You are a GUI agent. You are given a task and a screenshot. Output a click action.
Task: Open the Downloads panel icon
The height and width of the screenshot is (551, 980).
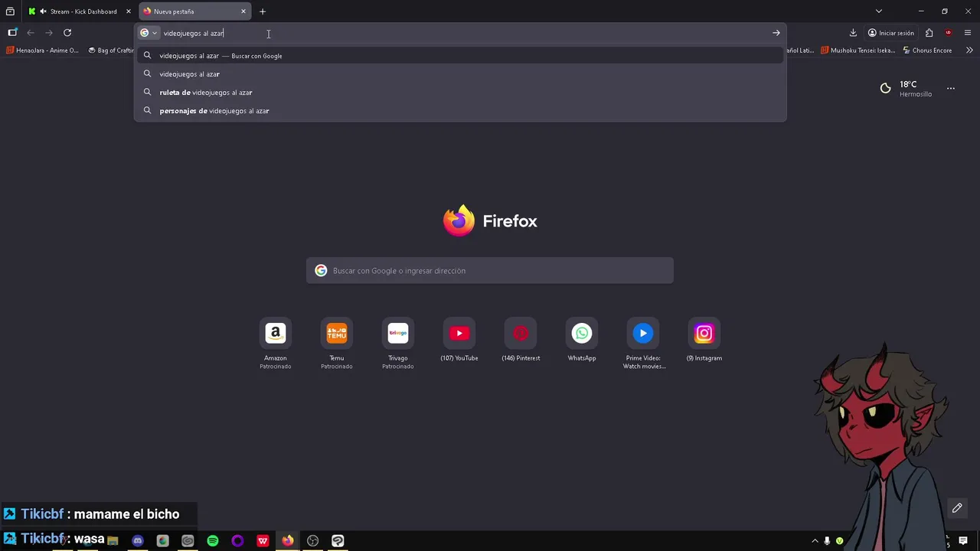[x=853, y=33]
